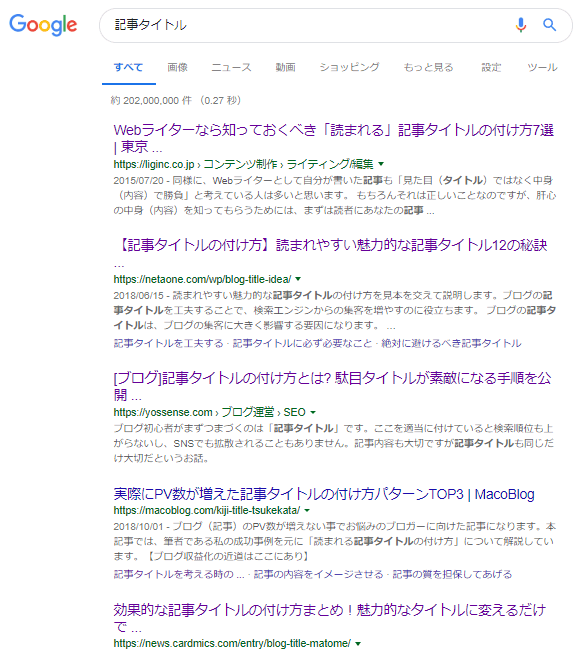Viewport: 585px width, 653px height.
Task: Click the news.cardmics.com/entry/blog-title-matome URL
Action: [232, 644]
